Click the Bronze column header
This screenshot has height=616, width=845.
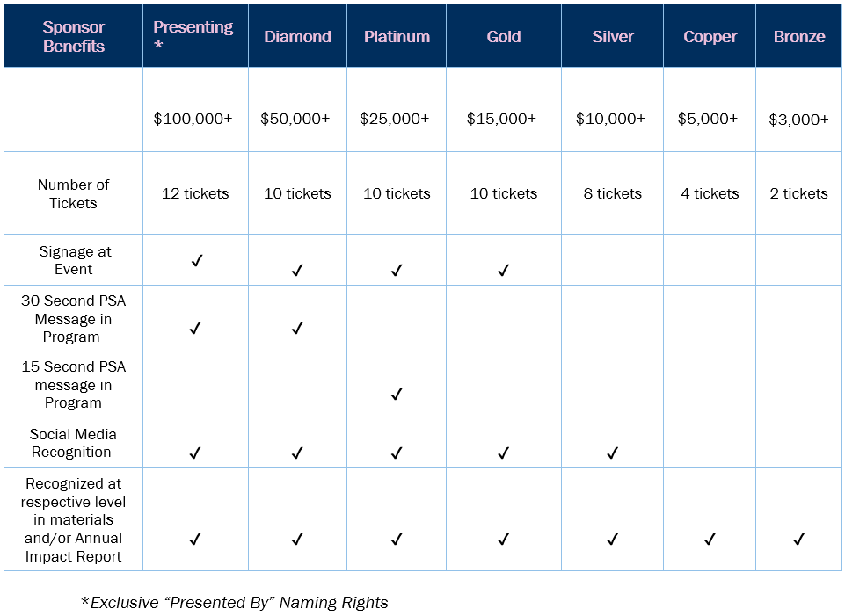[799, 35]
